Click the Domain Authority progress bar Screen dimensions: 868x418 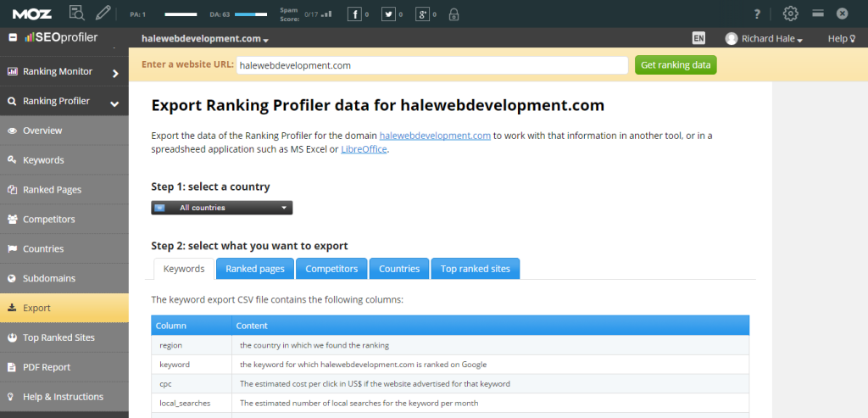pos(249,14)
